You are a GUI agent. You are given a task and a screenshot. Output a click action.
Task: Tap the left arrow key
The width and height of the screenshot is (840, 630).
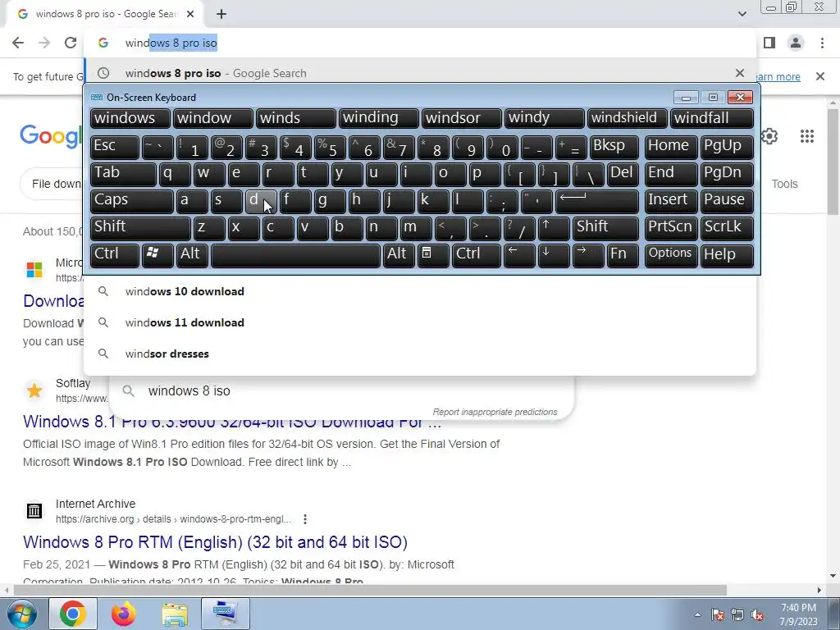[519, 255]
